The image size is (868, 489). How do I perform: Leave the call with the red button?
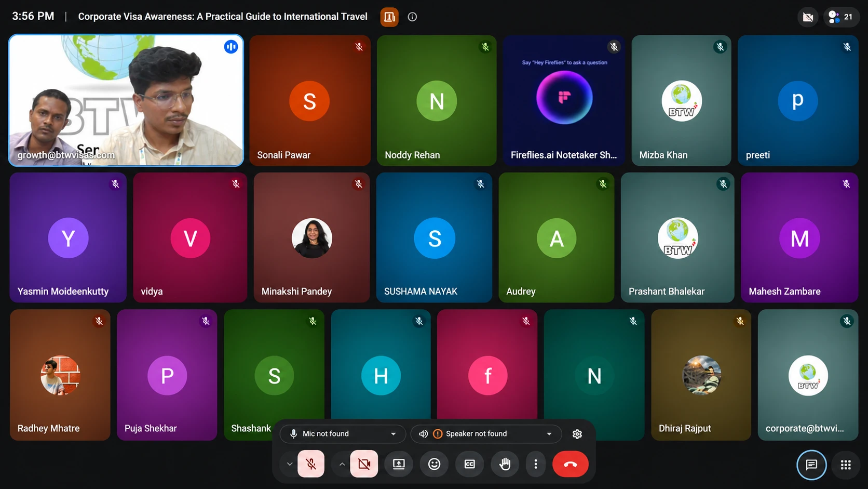[570, 464]
